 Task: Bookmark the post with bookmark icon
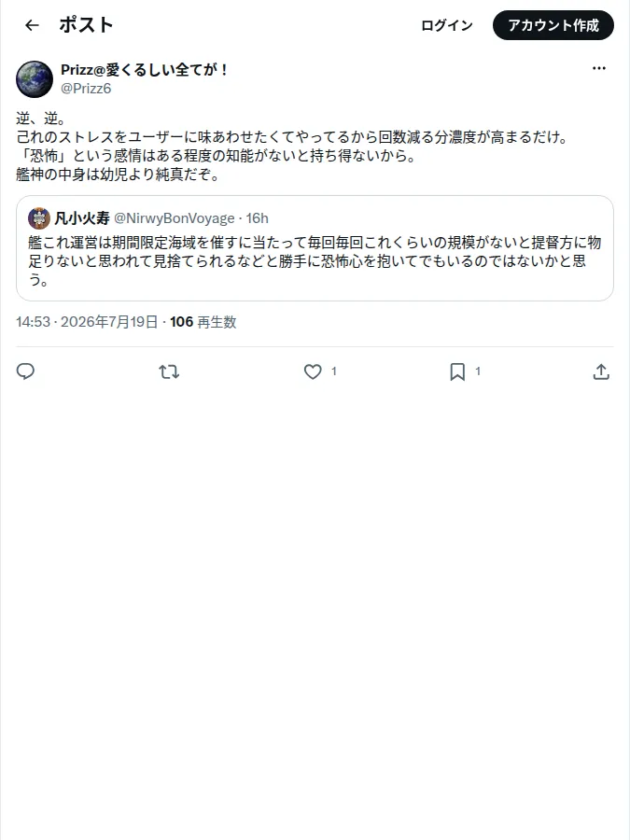pyautogui.click(x=457, y=371)
